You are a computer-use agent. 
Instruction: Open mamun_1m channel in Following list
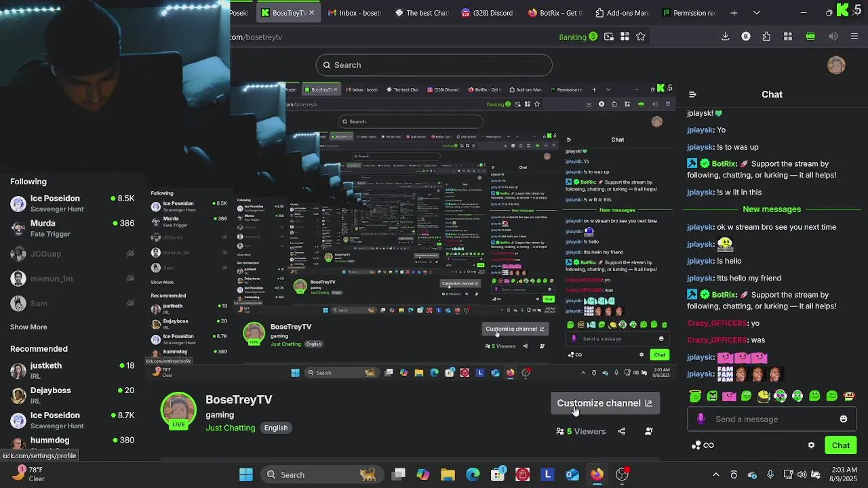(x=73, y=279)
